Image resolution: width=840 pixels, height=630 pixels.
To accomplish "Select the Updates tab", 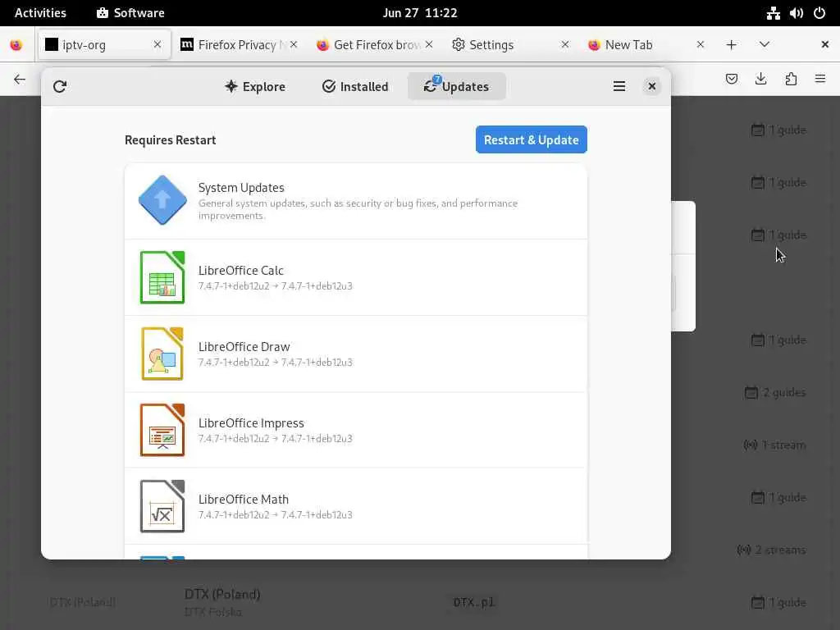I will point(456,86).
